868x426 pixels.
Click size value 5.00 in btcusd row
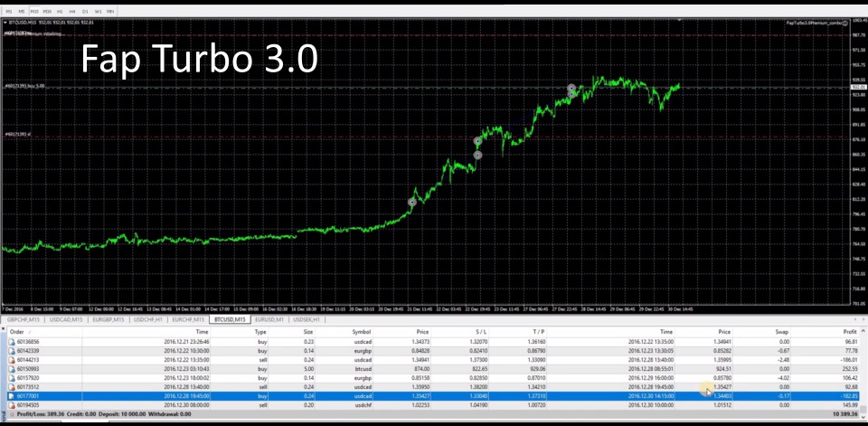[x=307, y=369]
